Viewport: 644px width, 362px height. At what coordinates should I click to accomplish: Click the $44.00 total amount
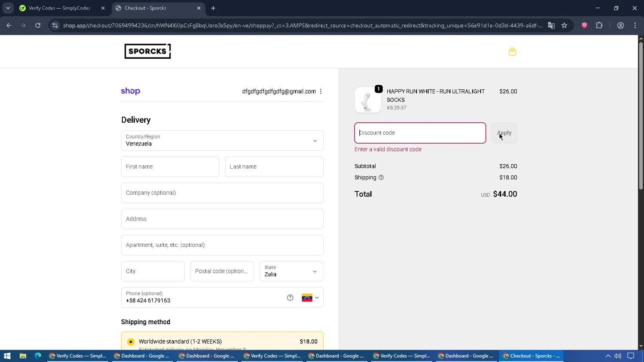(505, 194)
